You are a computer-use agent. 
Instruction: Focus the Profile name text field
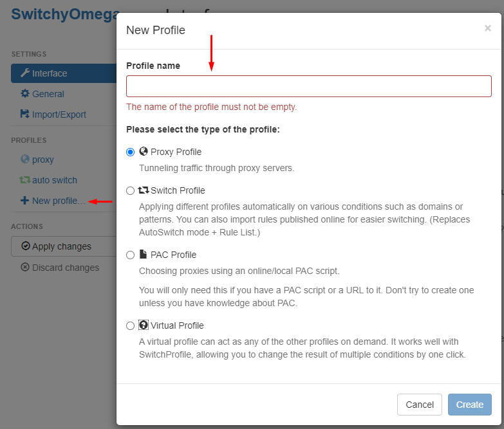click(308, 86)
